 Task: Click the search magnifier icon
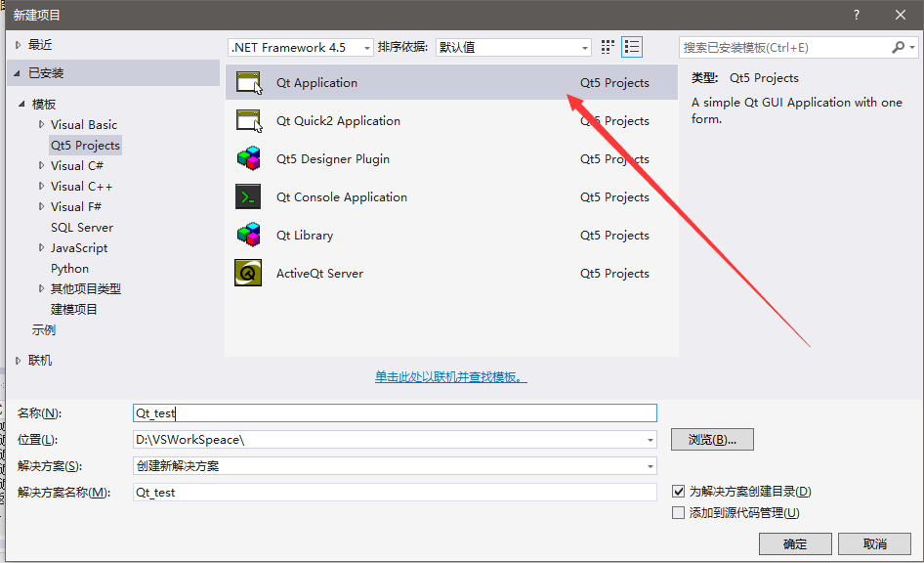click(x=898, y=47)
